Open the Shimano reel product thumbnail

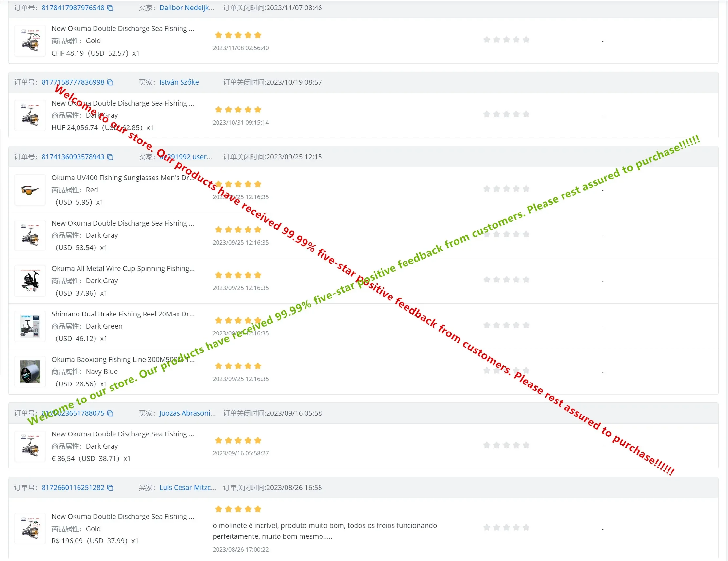pos(30,326)
